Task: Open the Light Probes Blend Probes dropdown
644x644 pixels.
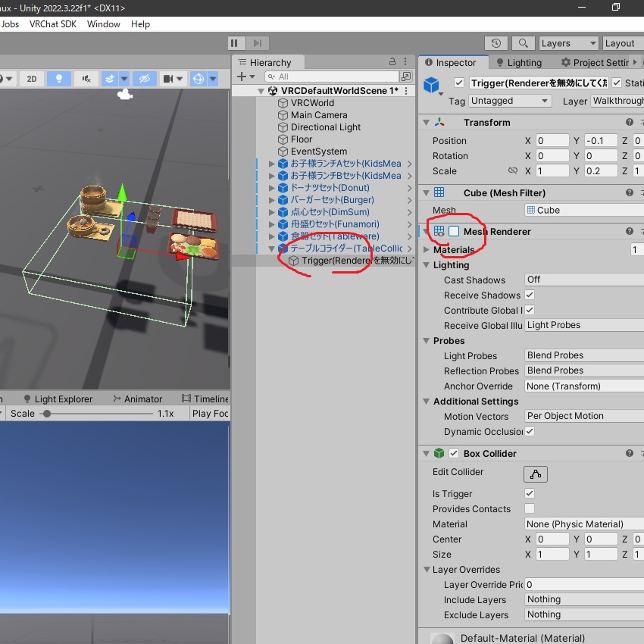Action: (x=584, y=355)
